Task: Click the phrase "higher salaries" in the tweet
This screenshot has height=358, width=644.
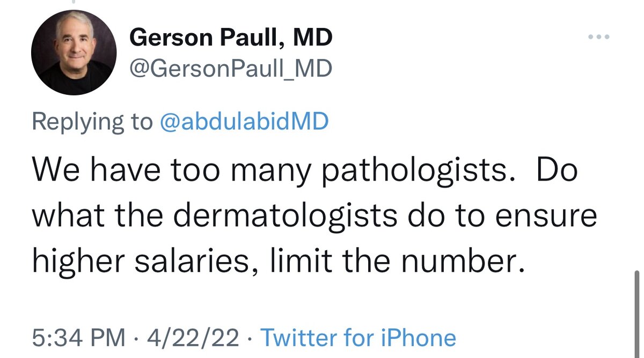Action: click(135, 262)
